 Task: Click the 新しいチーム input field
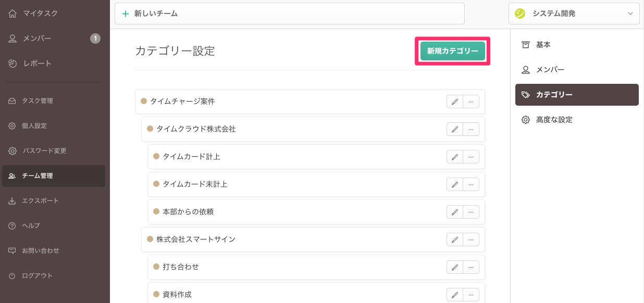tap(289, 14)
